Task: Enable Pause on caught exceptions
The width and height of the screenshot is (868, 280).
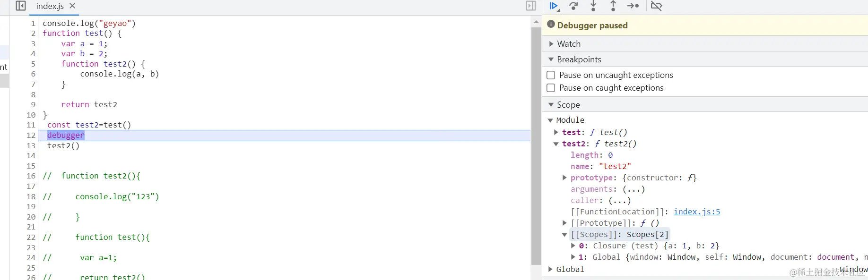Action: 551,88
